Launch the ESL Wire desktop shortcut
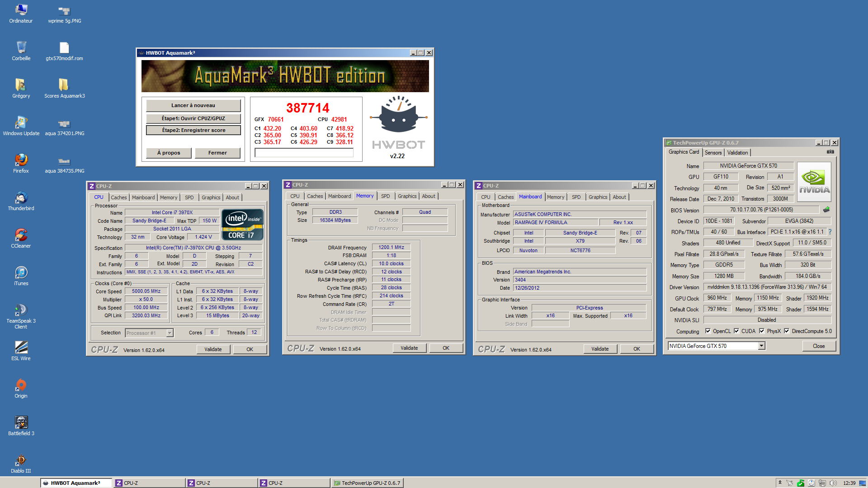The image size is (868, 488). pyautogui.click(x=21, y=351)
